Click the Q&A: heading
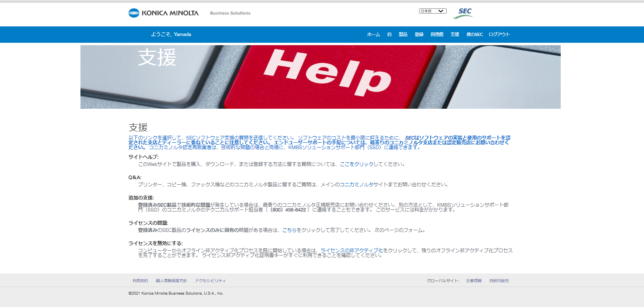 click(135, 177)
